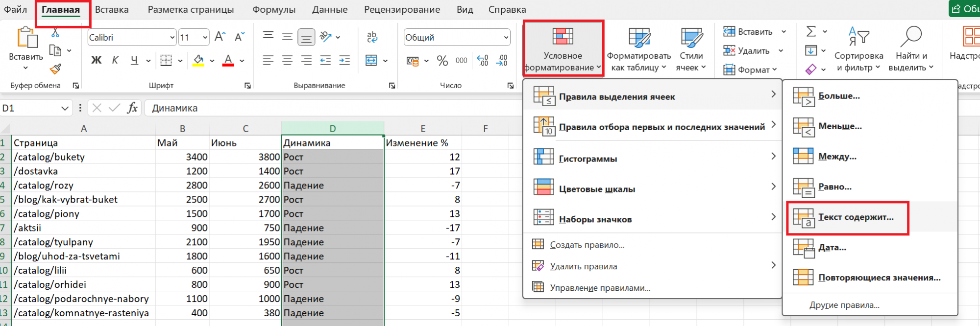The height and width of the screenshot is (326, 980).
Task: Open the Формат cells dropdown
Action: coord(751,70)
